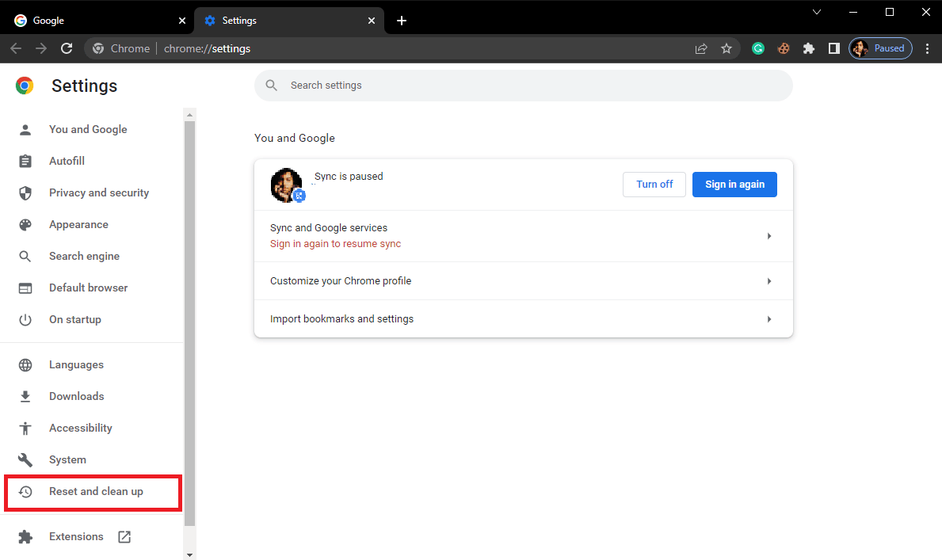Click the sidebar scroll down arrow
Image resolution: width=942 pixels, height=560 pixels.
click(189, 554)
